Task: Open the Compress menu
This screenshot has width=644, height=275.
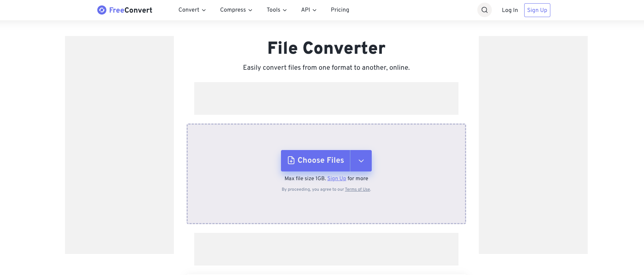Action: (233, 10)
